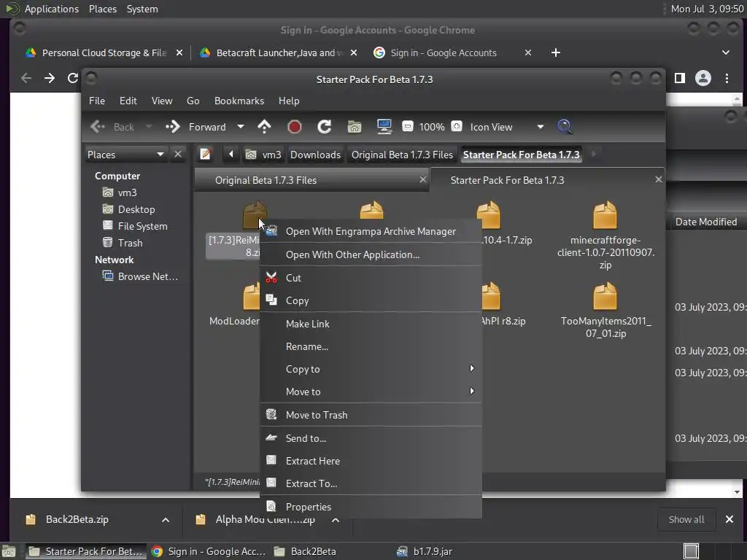This screenshot has height=560, width=747.
Task: Open the Go menu
Action: tap(193, 101)
